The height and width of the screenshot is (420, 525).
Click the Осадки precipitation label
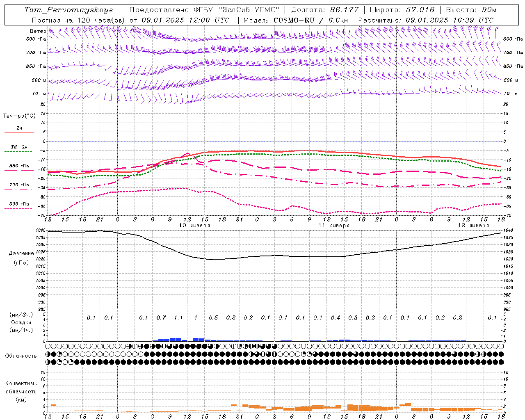[21, 322]
